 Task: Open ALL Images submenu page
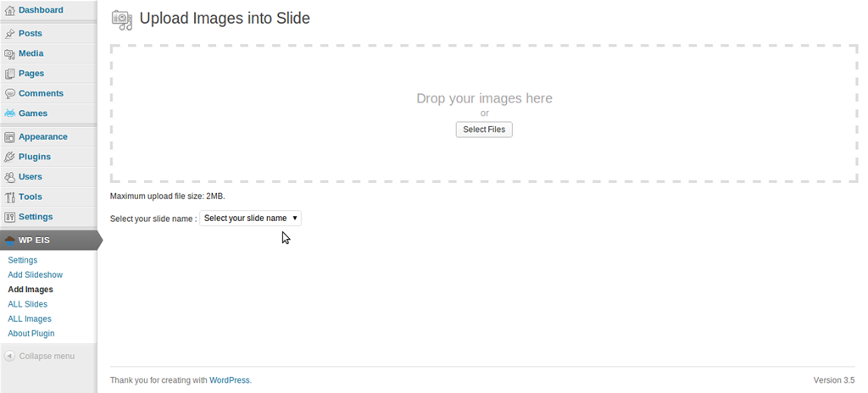30,318
